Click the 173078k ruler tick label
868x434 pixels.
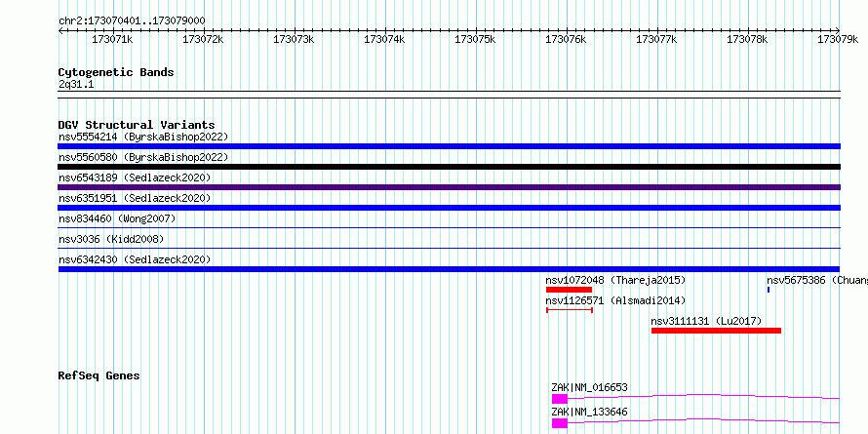point(748,39)
